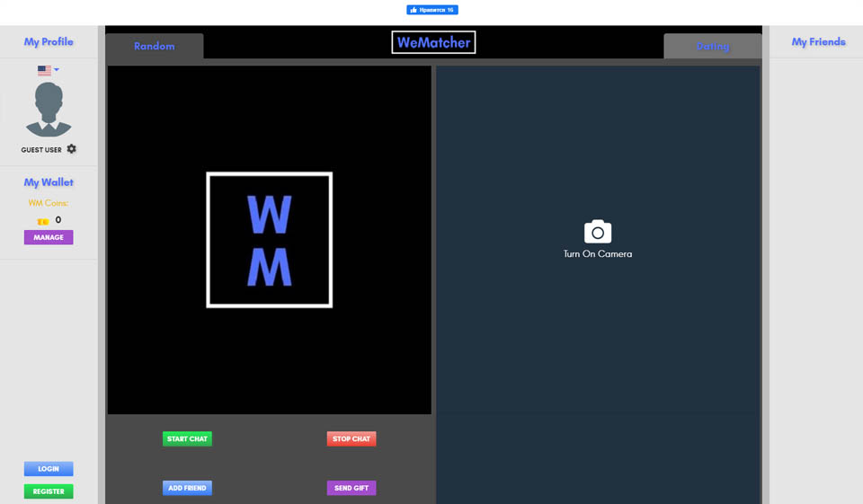Click the Facebook like button at top

point(432,10)
